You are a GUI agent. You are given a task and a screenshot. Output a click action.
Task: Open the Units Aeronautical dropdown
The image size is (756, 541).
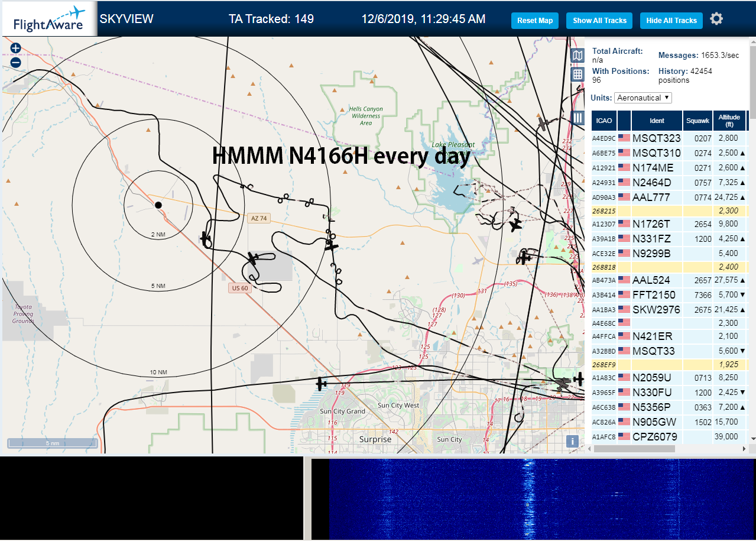coord(643,98)
